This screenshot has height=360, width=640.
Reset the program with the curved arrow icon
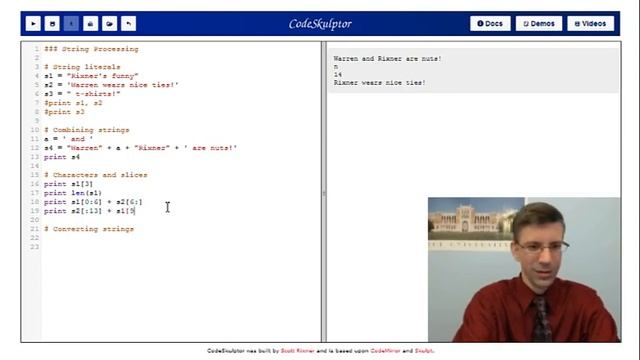pyautogui.click(x=129, y=24)
